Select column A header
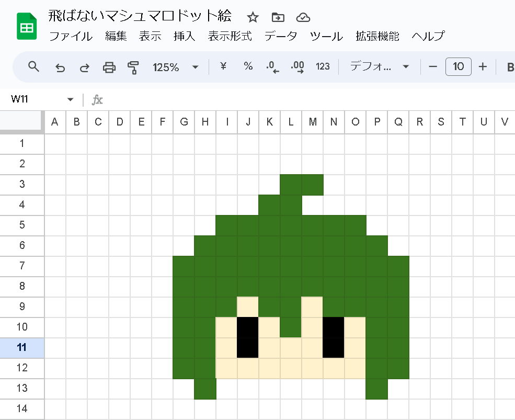 55,122
